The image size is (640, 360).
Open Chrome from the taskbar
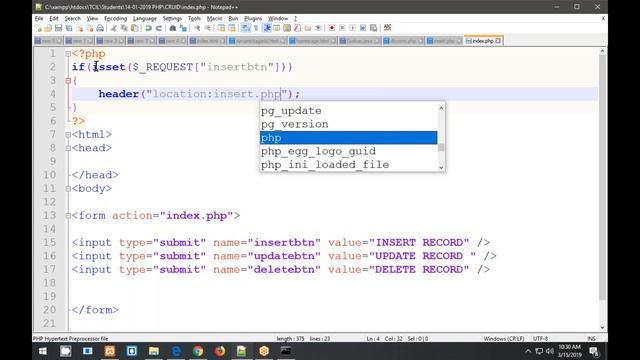pos(198,351)
